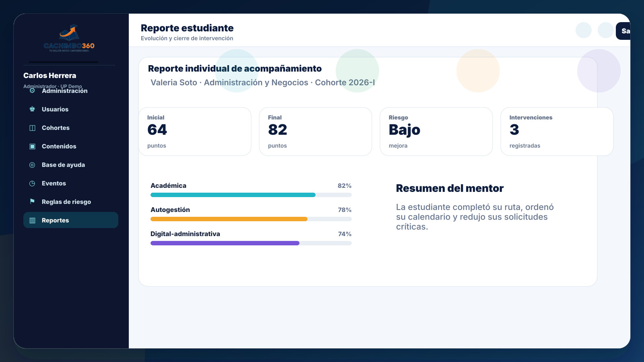Open Contenidos from the sidebar
Screen dimensions: 644x362
click(71, 146)
